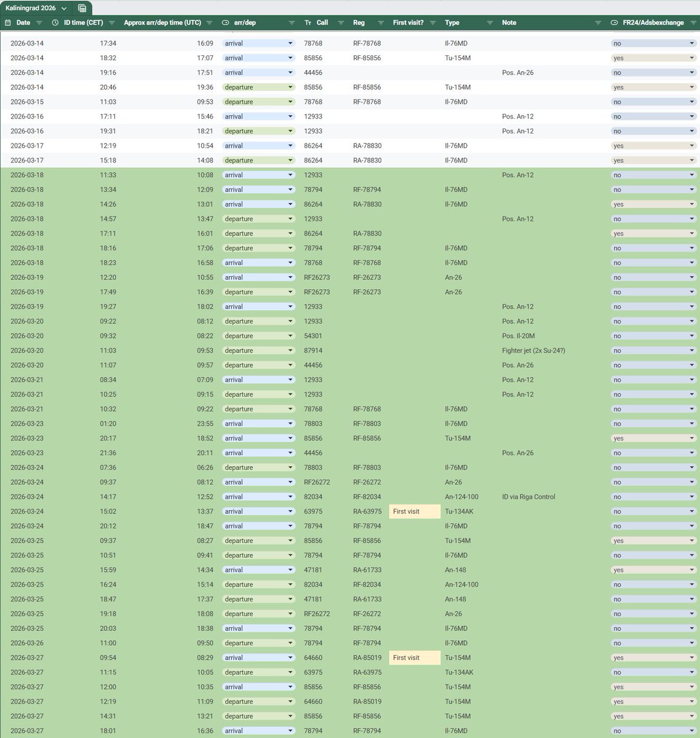The width and height of the screenshot is (700, 738).
Task: Open the filter icon for the Type column
Action: 490,23
